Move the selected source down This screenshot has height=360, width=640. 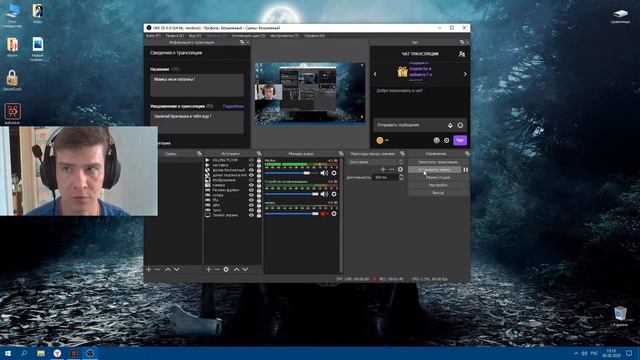point(245,269)
